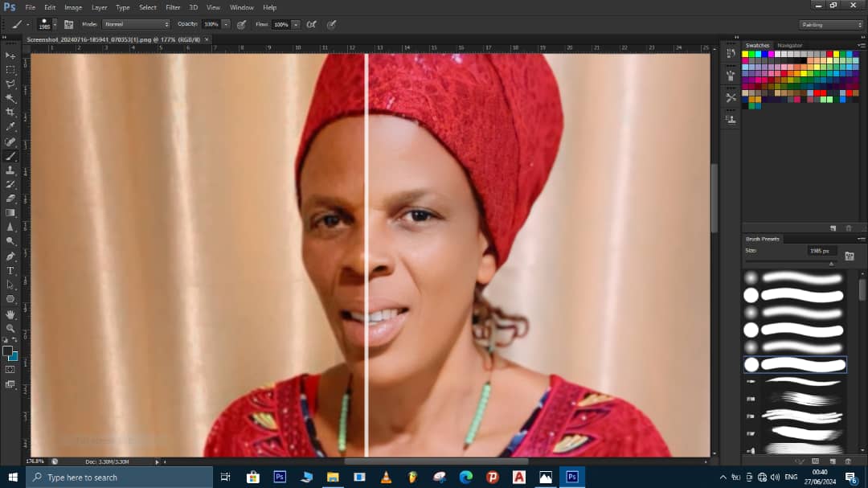This screenshot has width=868, height=488.
Task: Select the Type tool
Action: click(10, 271)
